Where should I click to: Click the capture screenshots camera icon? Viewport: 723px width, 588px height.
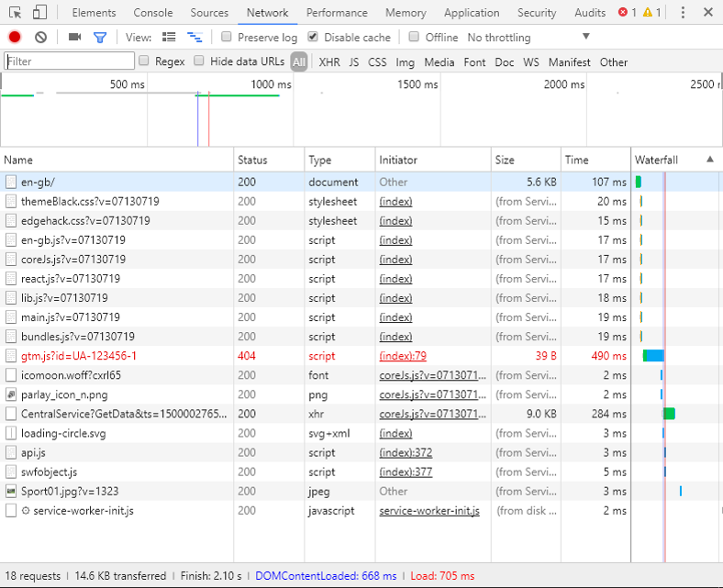coord(74,38)
